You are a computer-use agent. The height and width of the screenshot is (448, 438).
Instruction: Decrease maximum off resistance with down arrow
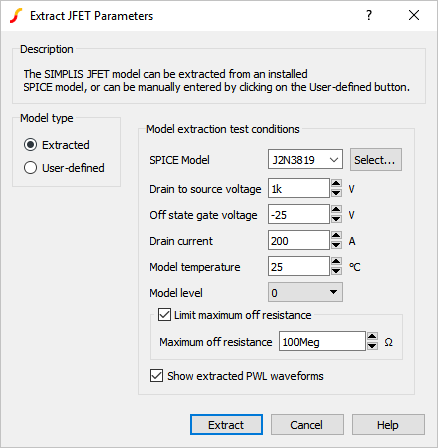pos(372,346)
